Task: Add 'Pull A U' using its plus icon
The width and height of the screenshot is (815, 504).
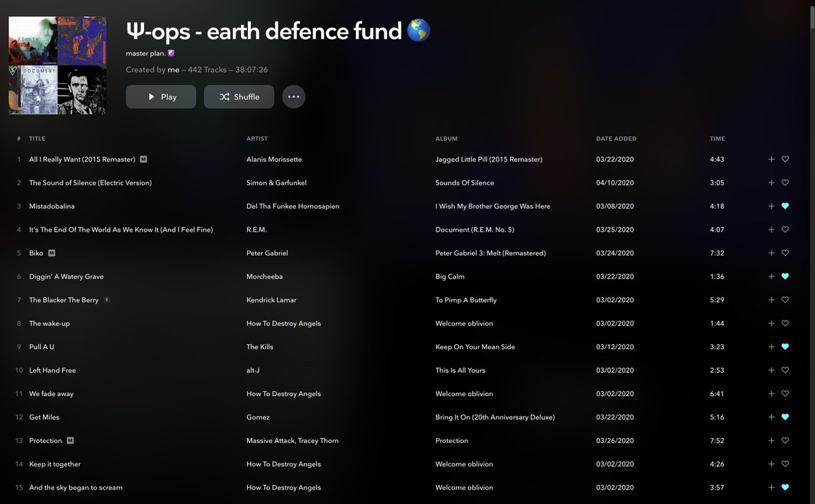Action: pos(771,347)
